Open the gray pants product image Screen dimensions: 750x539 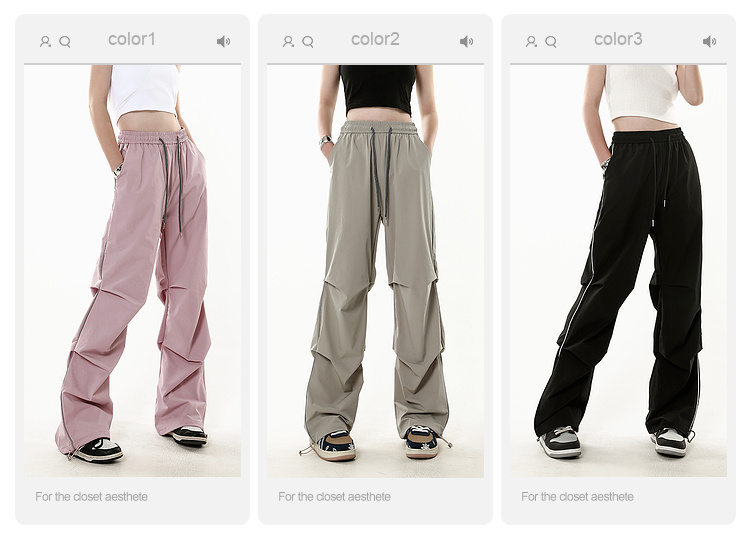tap(375, 271)
